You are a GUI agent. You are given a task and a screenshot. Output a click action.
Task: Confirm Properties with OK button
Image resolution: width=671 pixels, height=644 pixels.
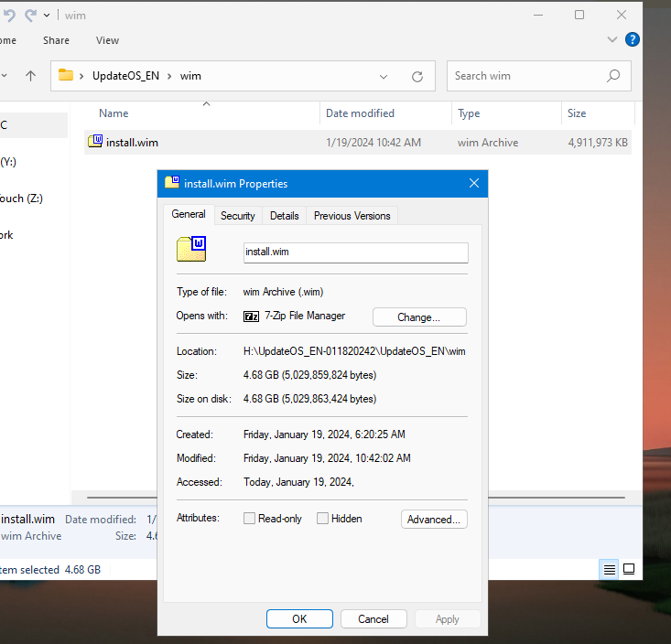[x=299, y=618]
